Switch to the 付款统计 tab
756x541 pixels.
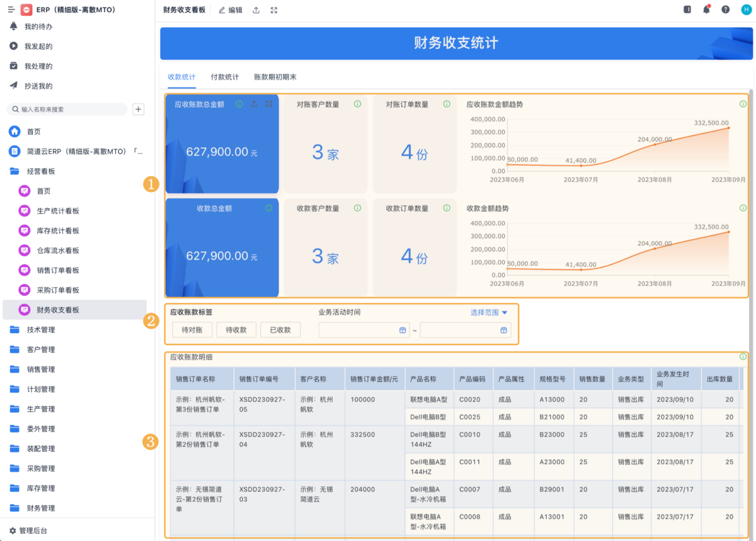tap(224, 77)
